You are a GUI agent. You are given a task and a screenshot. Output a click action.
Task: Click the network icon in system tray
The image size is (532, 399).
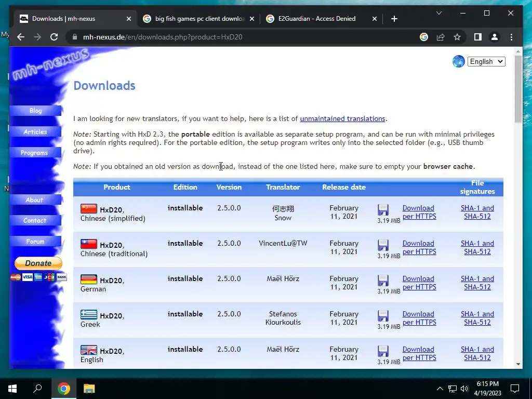coord(453,389)
